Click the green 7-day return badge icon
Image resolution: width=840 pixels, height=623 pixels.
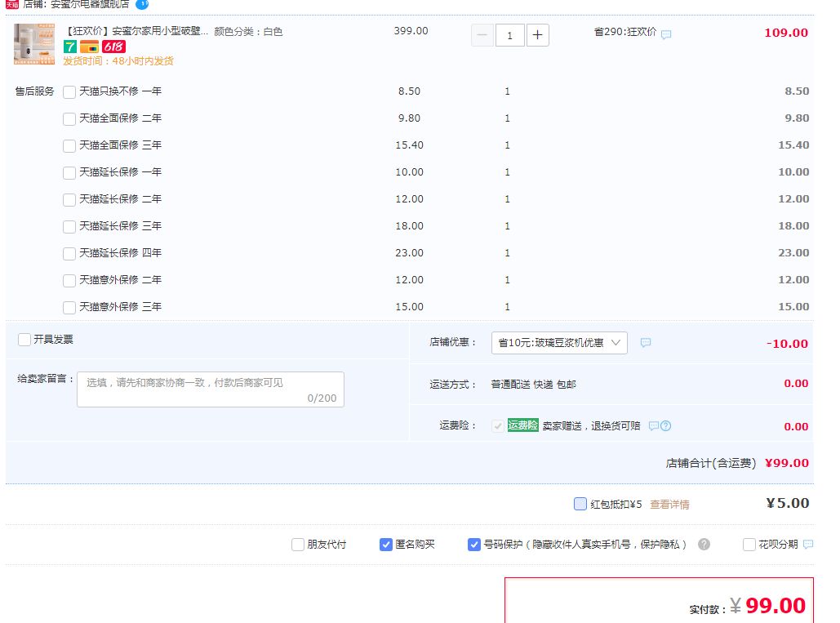[70, 47]
